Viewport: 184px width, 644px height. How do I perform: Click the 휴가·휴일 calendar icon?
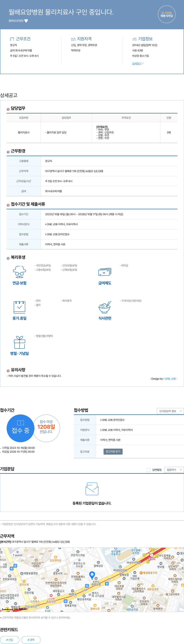pos(19,307)
